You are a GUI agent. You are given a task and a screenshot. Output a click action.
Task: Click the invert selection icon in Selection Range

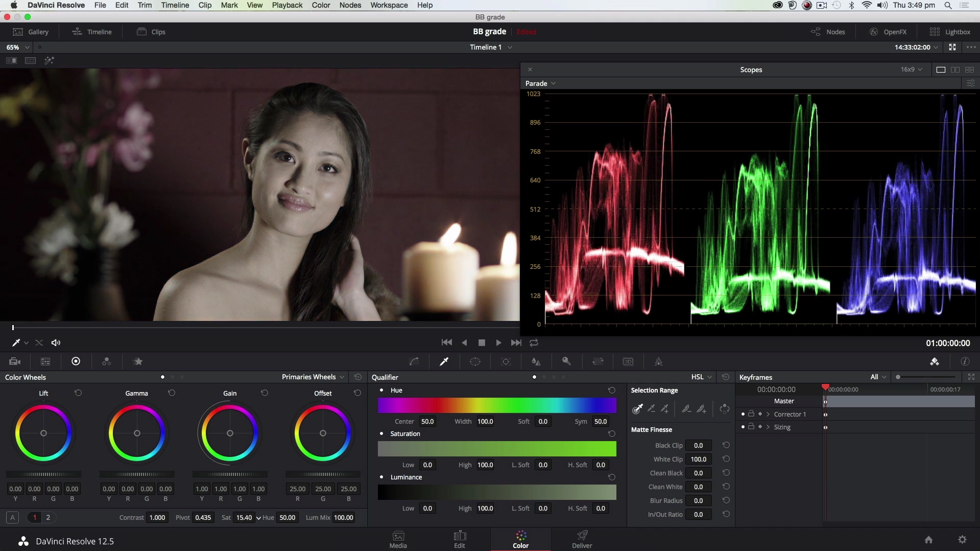724,408
